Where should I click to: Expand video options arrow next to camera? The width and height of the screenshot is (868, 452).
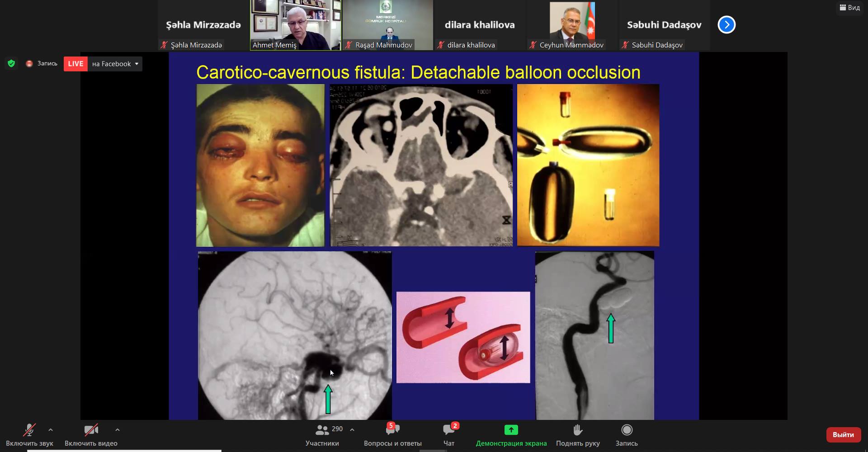coord(118,430)
